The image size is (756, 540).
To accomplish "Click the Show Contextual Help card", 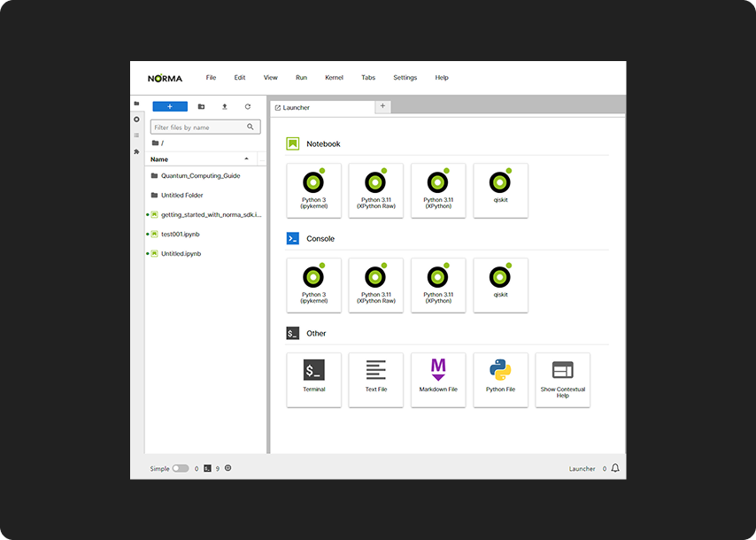I will point(563,380).
